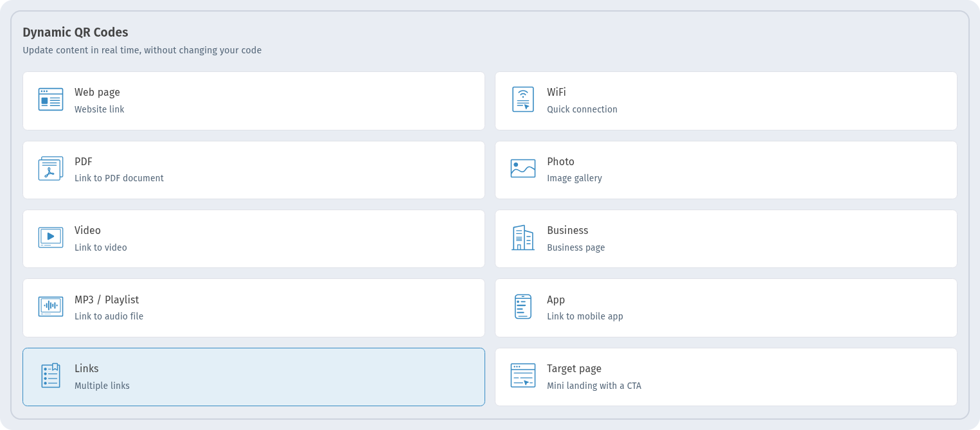Click the Business building icon

523,238
